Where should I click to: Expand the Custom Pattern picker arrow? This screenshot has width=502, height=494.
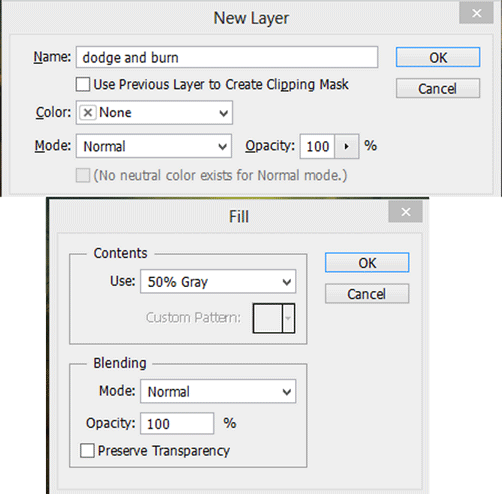click(288, 318)
